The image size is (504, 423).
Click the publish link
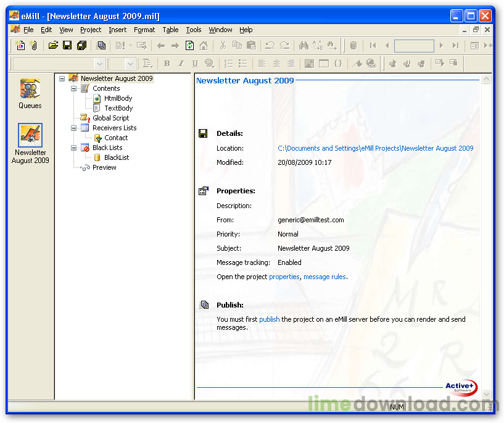270,319
